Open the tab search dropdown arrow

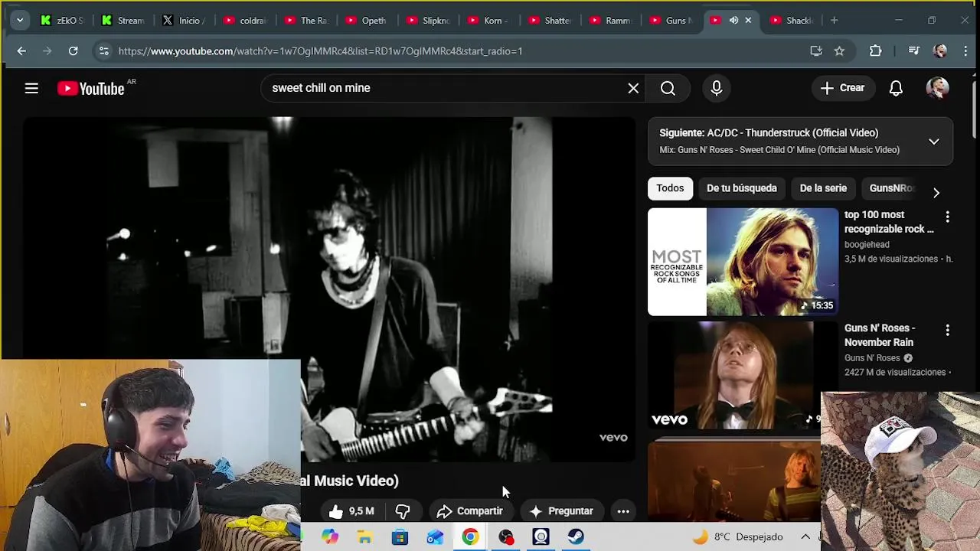tap(19, 21)
